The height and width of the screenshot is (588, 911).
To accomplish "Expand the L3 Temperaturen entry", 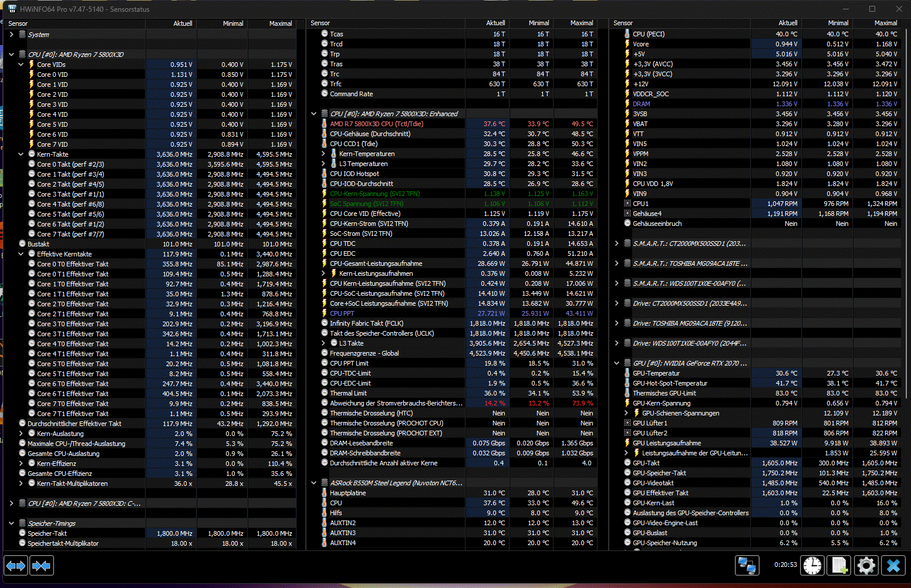I will (x=323, y=164).
